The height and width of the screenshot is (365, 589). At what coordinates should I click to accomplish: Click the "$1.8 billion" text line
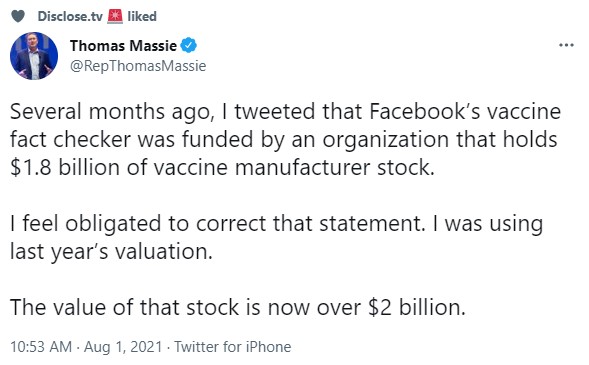click(x=222, y=167)
